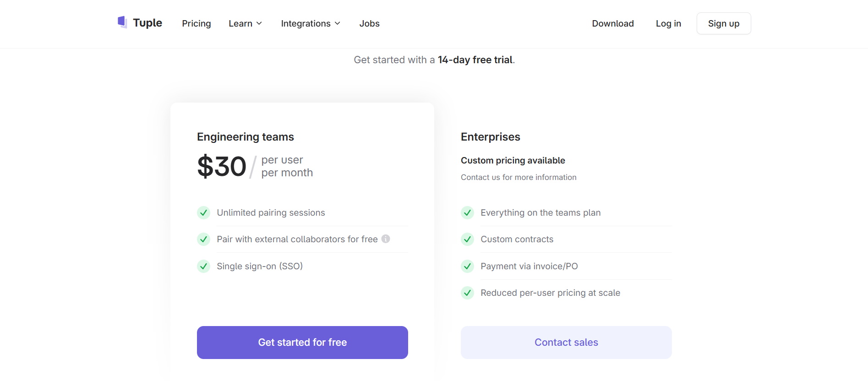This screenshot has height=381, width=868.
Task: Click the Log in link
Action: pyautogui.click(x=668, y=23)
